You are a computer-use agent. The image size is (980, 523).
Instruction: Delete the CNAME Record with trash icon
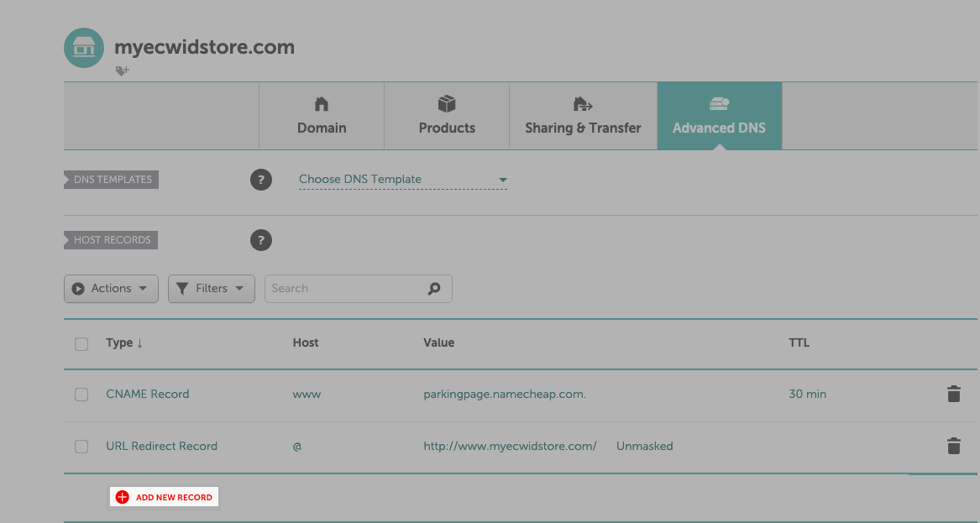(953, 395)
